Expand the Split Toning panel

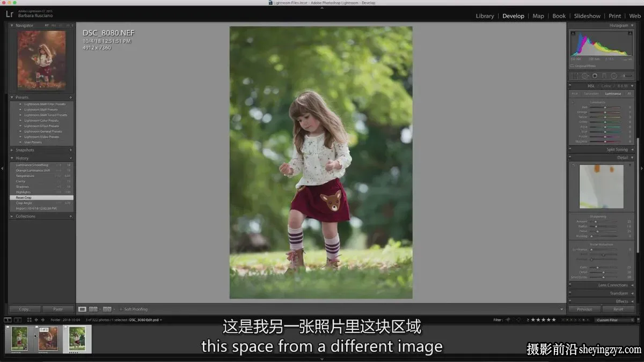(x=632, y=150)
